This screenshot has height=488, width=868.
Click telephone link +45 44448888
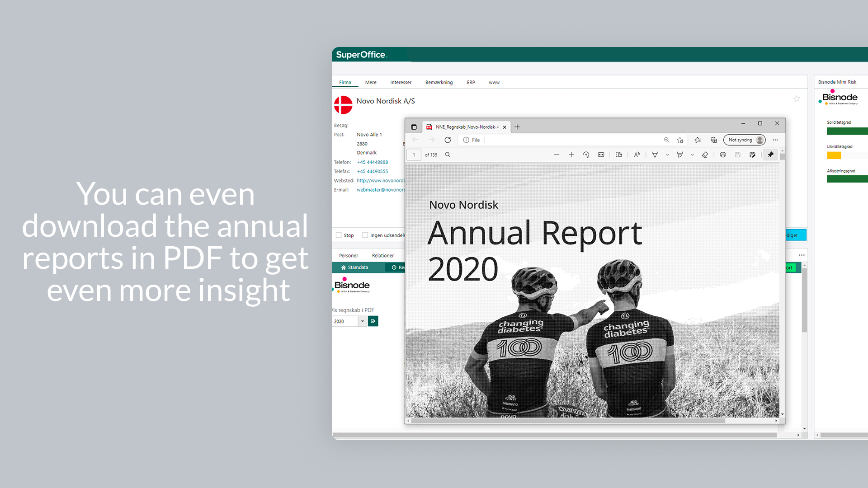(372, 162)
